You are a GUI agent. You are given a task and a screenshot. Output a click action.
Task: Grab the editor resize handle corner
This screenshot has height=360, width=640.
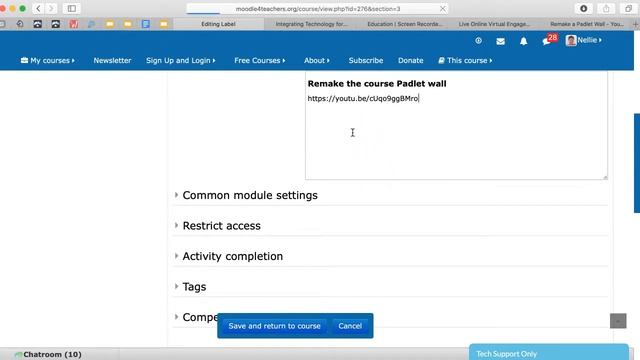605,177
